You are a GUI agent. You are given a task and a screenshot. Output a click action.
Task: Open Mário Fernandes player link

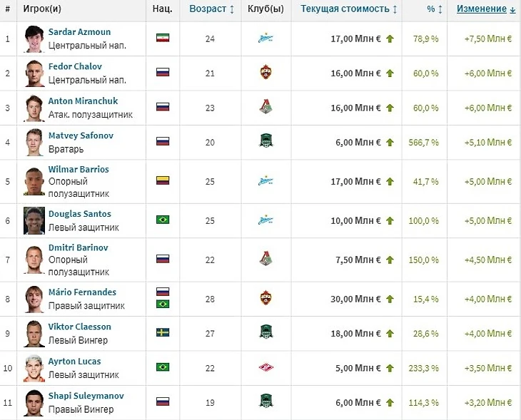point(82,292)
